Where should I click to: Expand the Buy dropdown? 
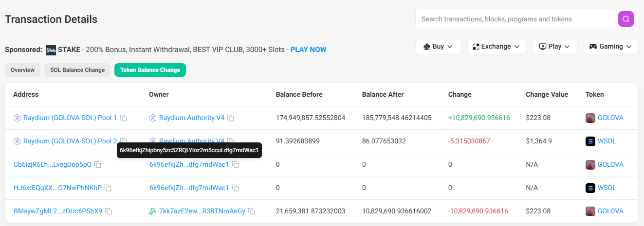[438, 47]
